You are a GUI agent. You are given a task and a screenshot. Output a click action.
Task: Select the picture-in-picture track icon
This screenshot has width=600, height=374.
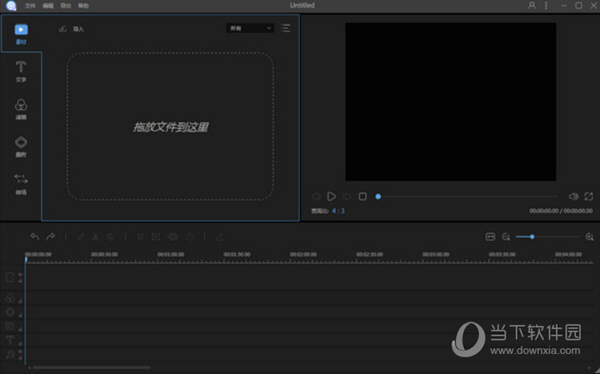(x=10, y=326)
